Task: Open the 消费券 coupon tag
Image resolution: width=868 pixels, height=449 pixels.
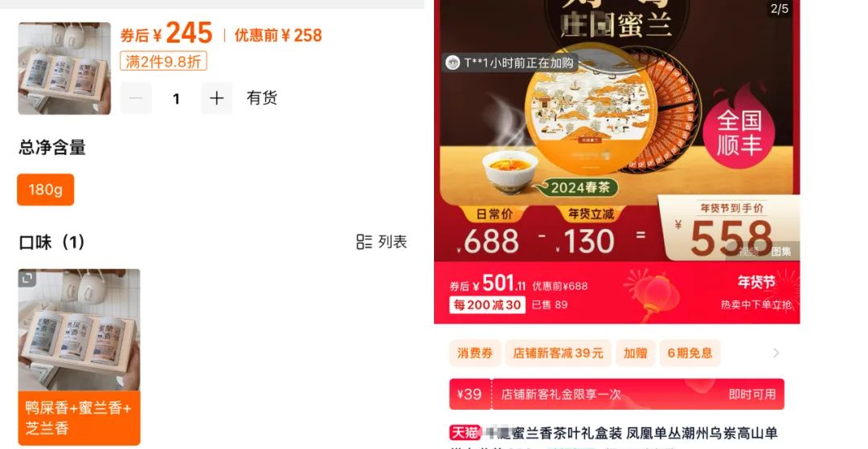Action: click(475, 353)
